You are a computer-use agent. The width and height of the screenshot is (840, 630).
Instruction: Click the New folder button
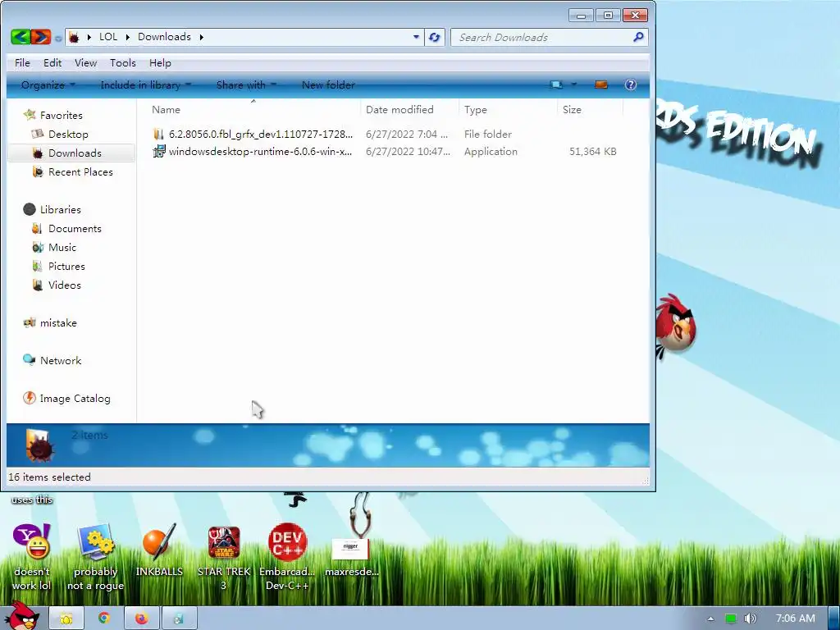click(x=328, y=84)
